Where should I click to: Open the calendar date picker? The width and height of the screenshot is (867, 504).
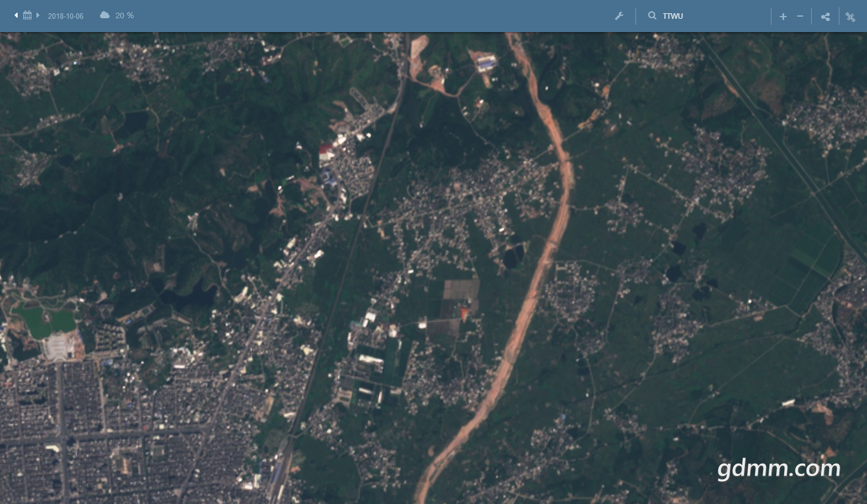click(x=27, y=15)
